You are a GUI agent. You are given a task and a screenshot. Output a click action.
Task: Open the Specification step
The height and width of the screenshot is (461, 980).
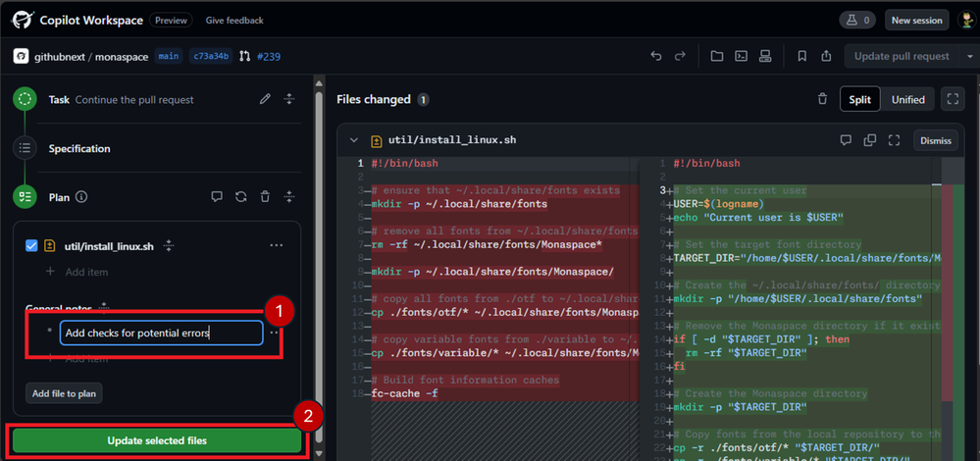point(79,149)
